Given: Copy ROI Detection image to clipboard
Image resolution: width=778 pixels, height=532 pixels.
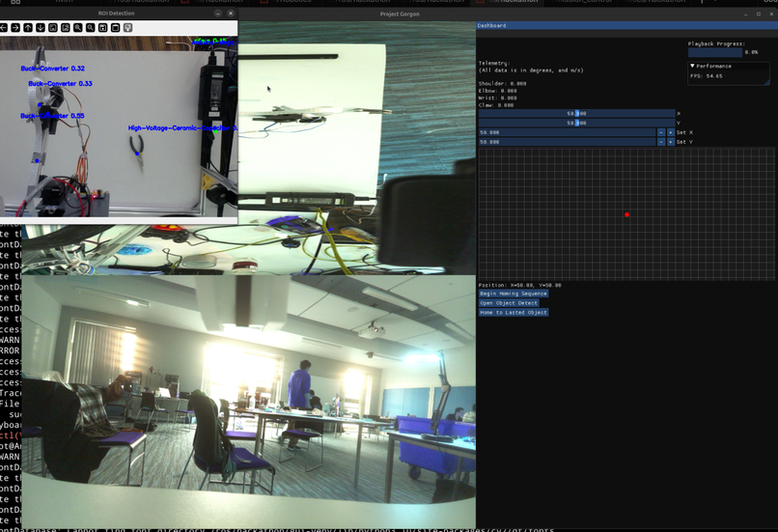Looking at the screenshot, I should (x=115, y=28).
